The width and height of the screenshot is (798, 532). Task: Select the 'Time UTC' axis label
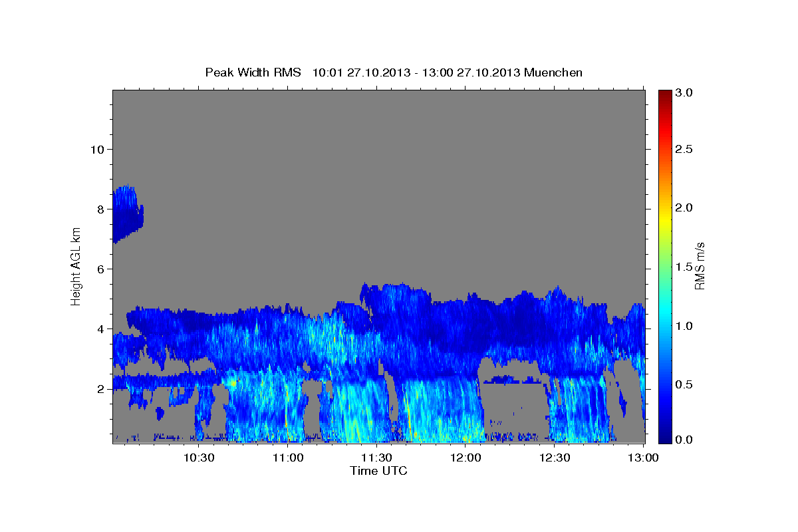click(378, 471)
